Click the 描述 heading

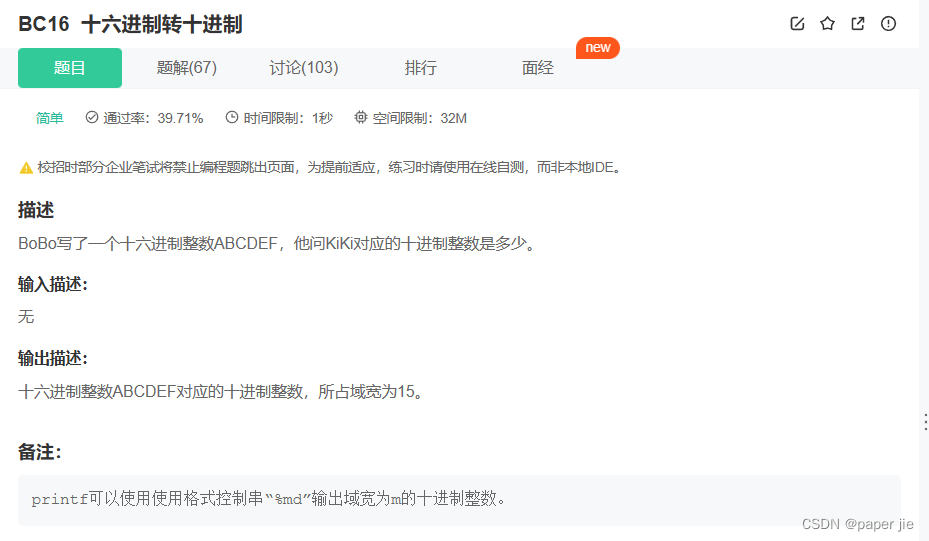pyautogui.click(x=36, y=210)
